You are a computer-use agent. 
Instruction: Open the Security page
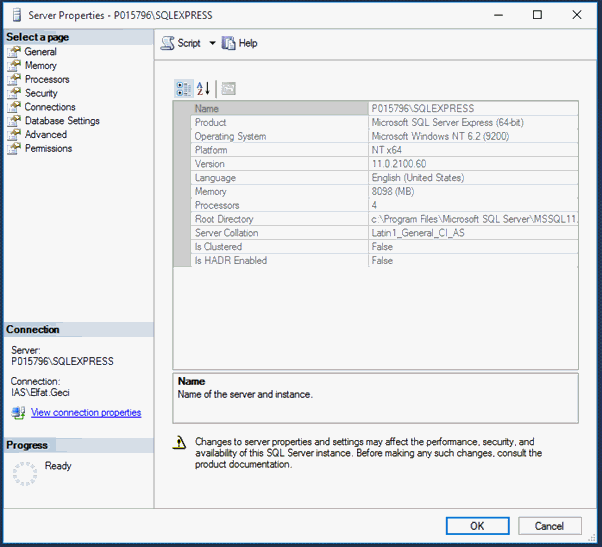pos(41,93)
